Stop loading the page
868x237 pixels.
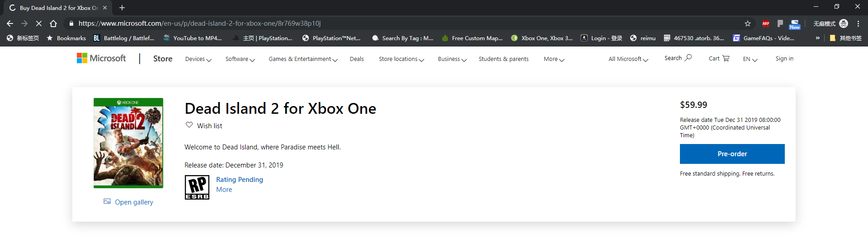[38, 23]
